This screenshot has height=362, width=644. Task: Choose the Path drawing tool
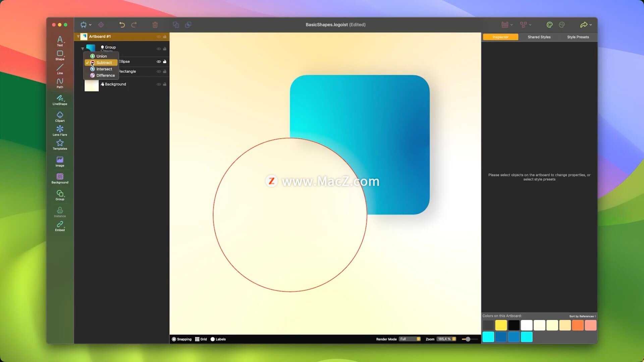point(60,83)
